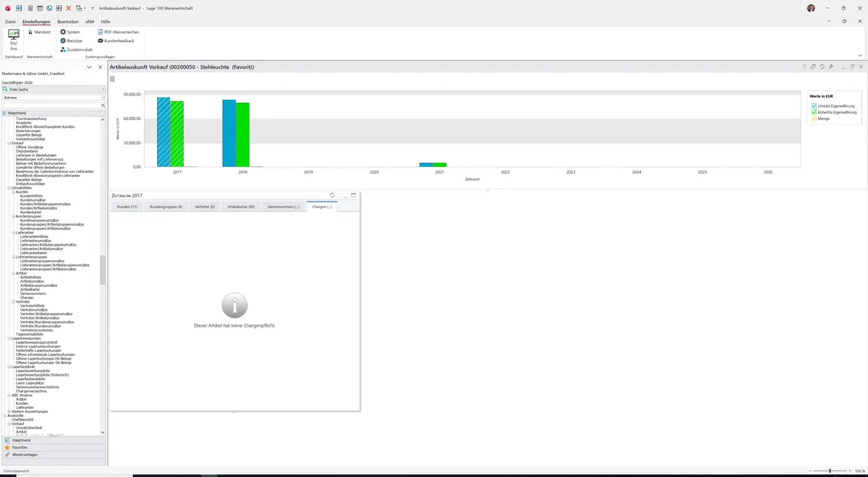Switch to the Kundengruppen (4) tab
The width and height of the screenshot is (868, 477).
point(166,207)
